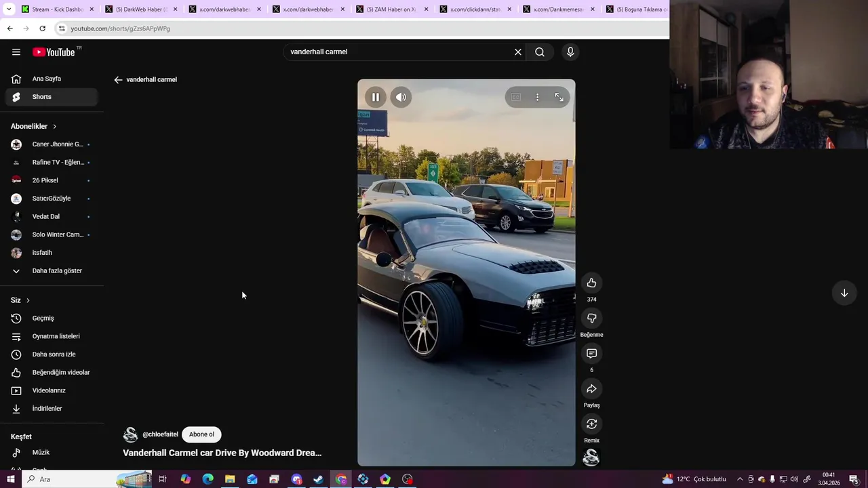Click the chloefaitel channel avatar
The width and height of the screenshot is (868, 488).
[x=130, y=434]
